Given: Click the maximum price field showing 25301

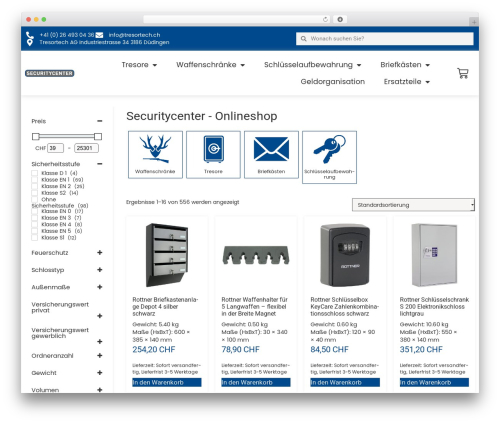Looking at the screenshot, I should 86,148.
